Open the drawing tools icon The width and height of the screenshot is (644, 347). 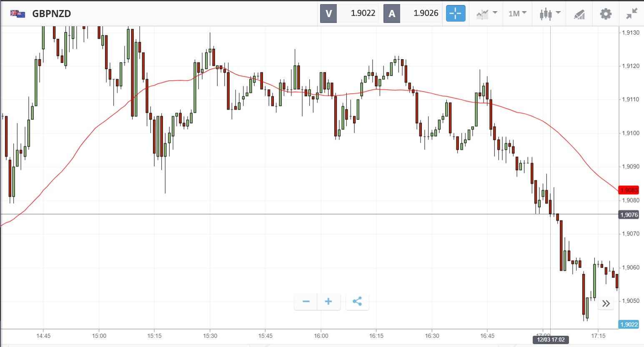(x=579, y=14)
